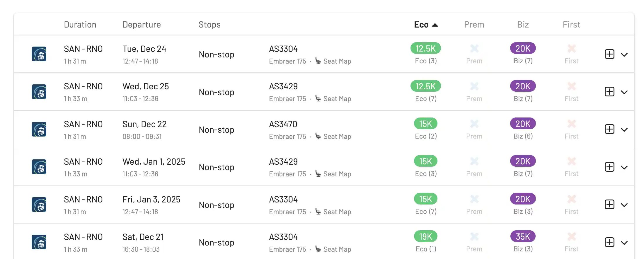Viewport: 644px width, 259px height.
Task: Select the purple 35K Biz fare on Dec 21
Action: [523, 236]
